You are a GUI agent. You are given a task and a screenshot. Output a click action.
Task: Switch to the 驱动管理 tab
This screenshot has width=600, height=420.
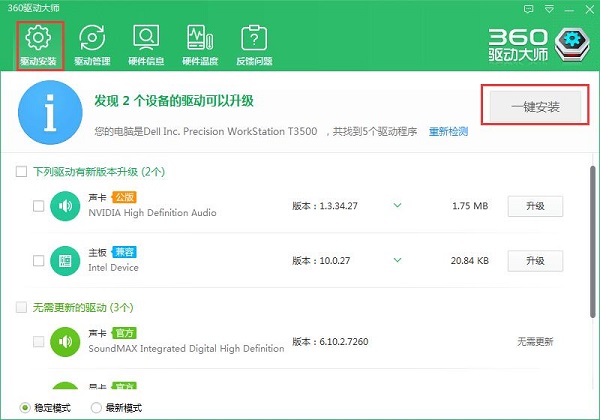[92, 45]
